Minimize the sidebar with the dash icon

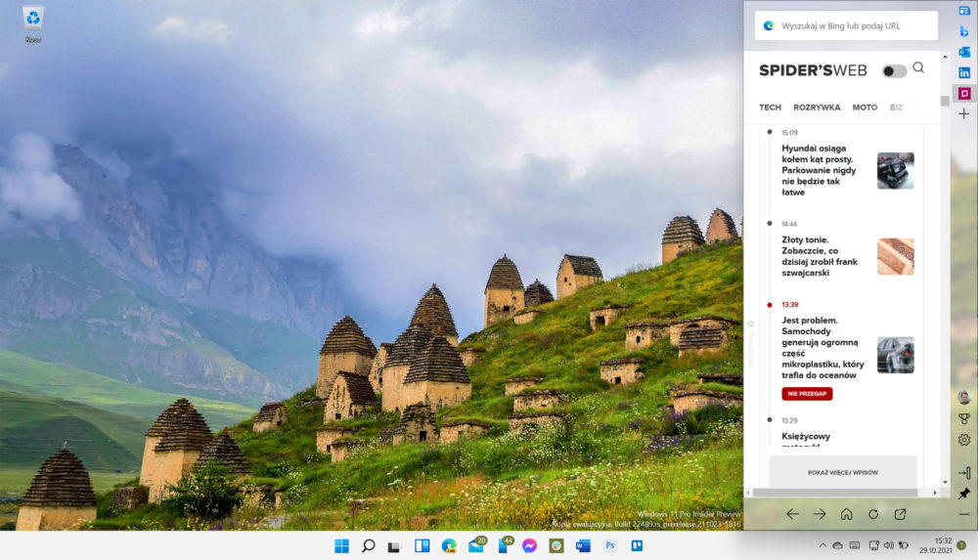click(964, 514)
